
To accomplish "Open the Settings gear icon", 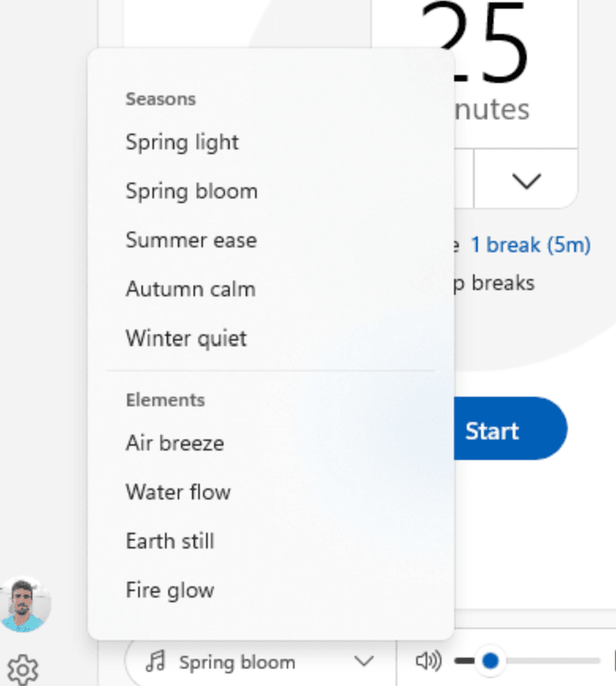I will point(23,669).
